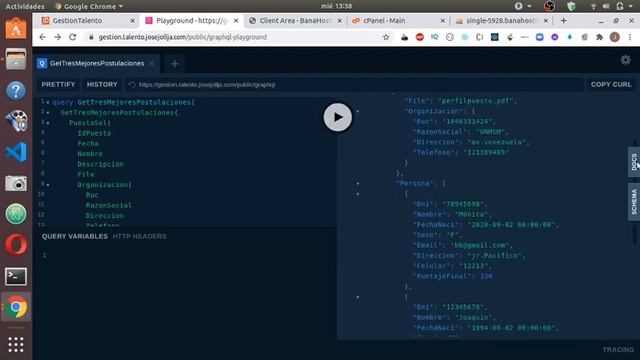This screenshot has height=360, width=640.
Task: Switch to GestionTalento browser tab
Action: point(88,20)
